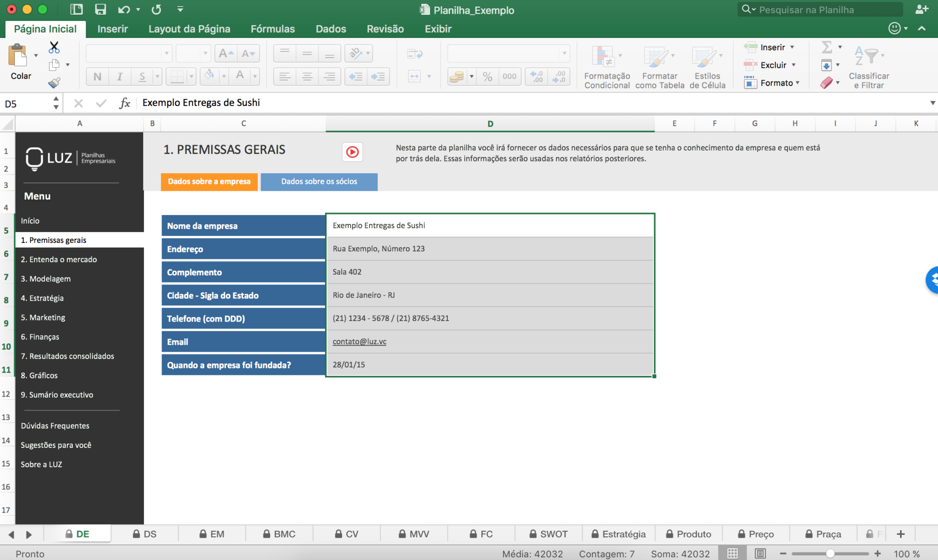The image size is (938, 560).
Task: Toggle bold N formatting button
Action: (x=97, y=76)
